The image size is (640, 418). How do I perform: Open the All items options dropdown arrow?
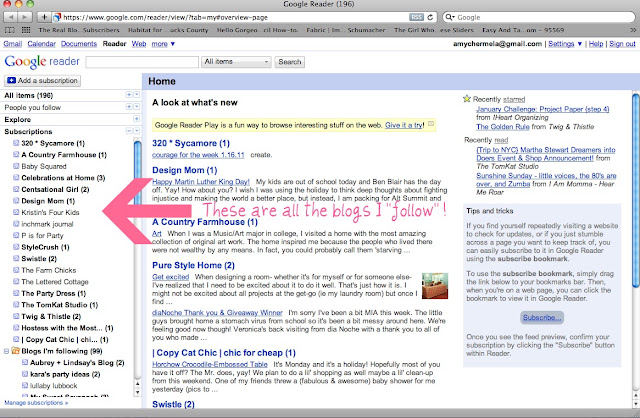137,95
